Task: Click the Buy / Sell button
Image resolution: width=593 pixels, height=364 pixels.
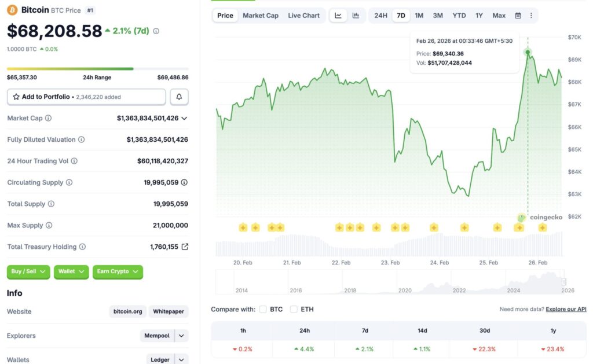Action: point(28,271)
